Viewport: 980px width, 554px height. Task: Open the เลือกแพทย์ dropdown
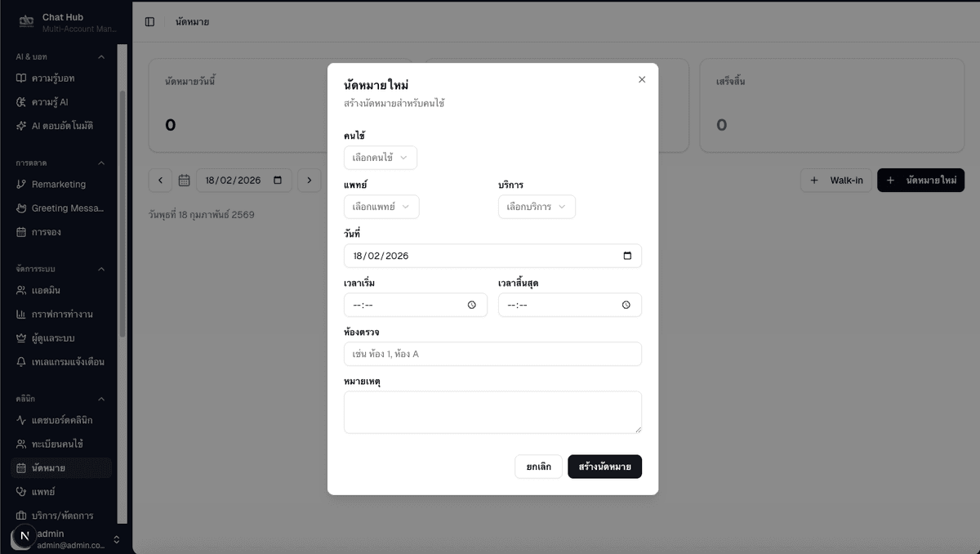pyautogui.click(x=381, y=207)
